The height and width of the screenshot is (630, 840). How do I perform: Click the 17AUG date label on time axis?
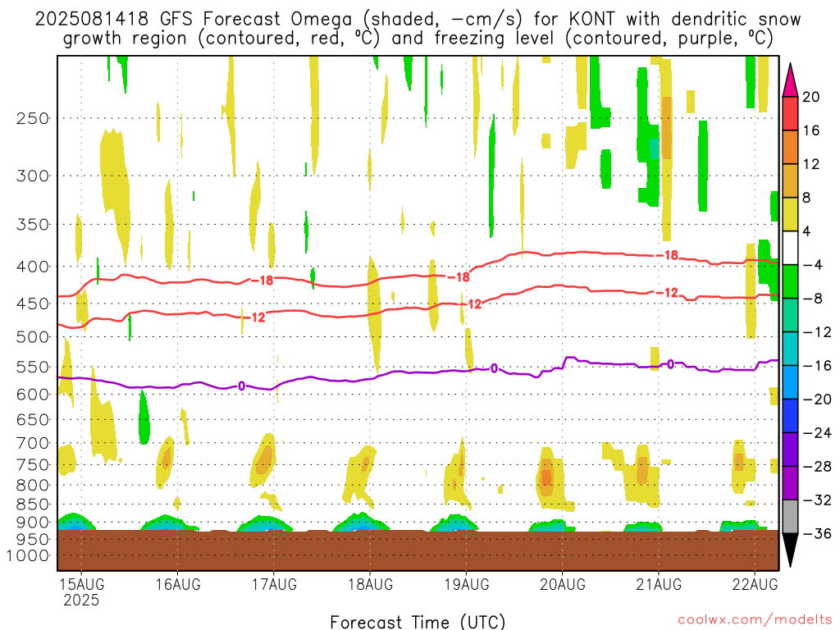(274, 584)
